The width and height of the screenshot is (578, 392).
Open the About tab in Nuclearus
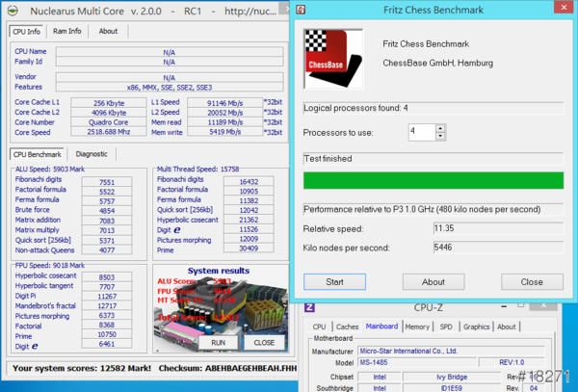[x=108, y=31]
